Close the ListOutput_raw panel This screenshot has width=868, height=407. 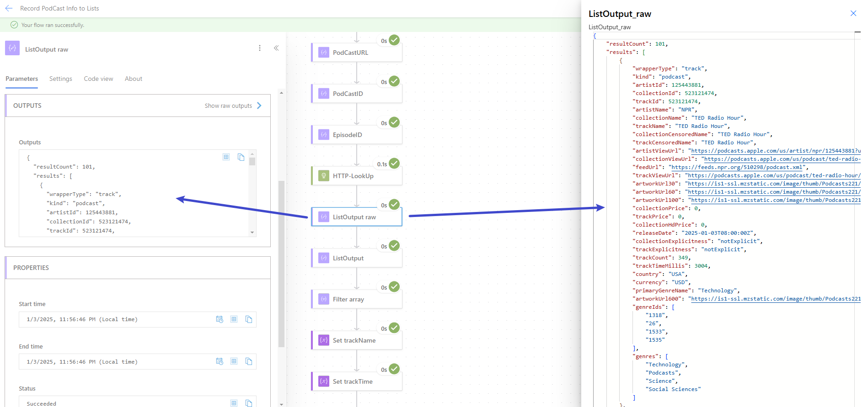pyautogui.click(x=853, y=13)
